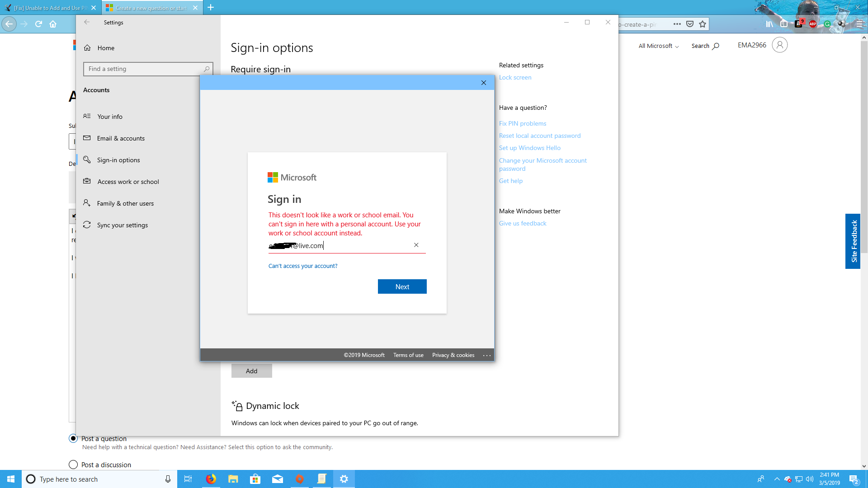This screenshot has width=868, height=488.
Task: Open the All Microsoft dropdown
Action: (658, 46)
